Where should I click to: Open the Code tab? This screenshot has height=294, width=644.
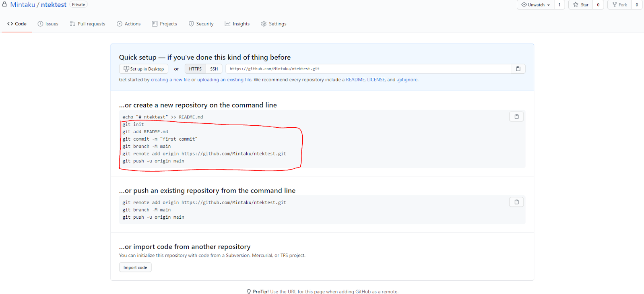(x=17, y=24)
